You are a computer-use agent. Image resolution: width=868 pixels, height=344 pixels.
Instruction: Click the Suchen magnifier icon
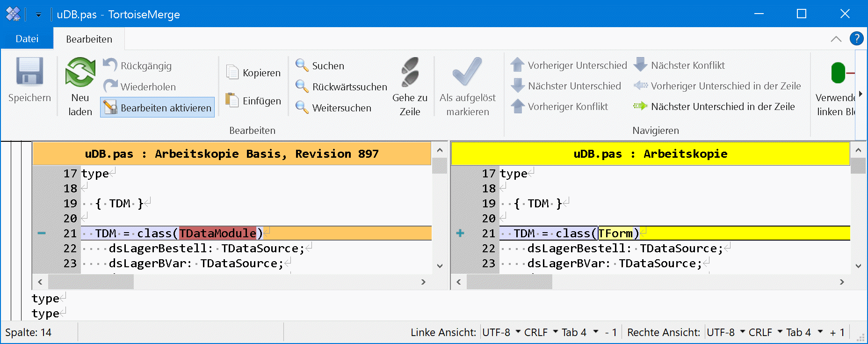click(302, 66)
